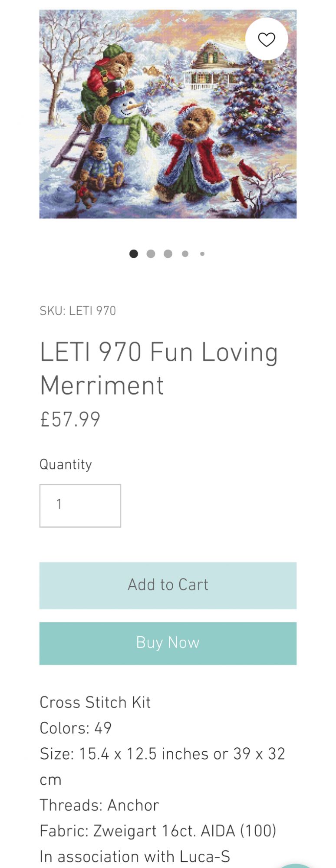Click the Quantity label text
Screen dimensions: 336x868
66,464
